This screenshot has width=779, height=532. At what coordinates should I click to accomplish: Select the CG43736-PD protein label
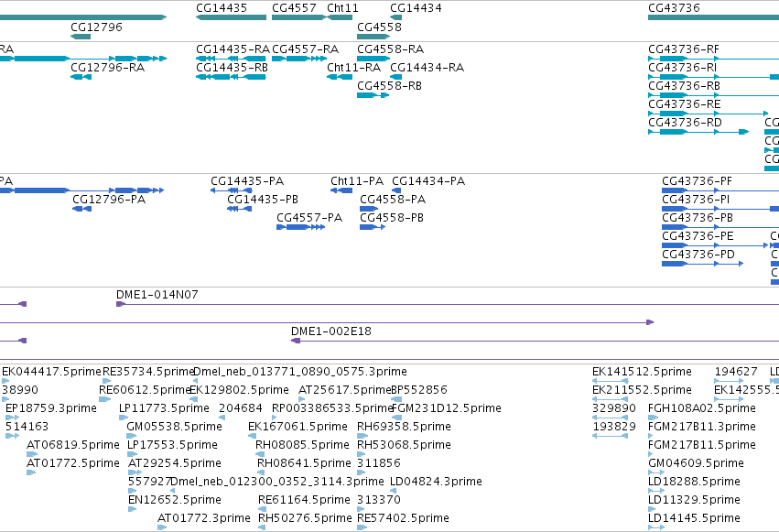pyautogui.click(x=698, y=255)
